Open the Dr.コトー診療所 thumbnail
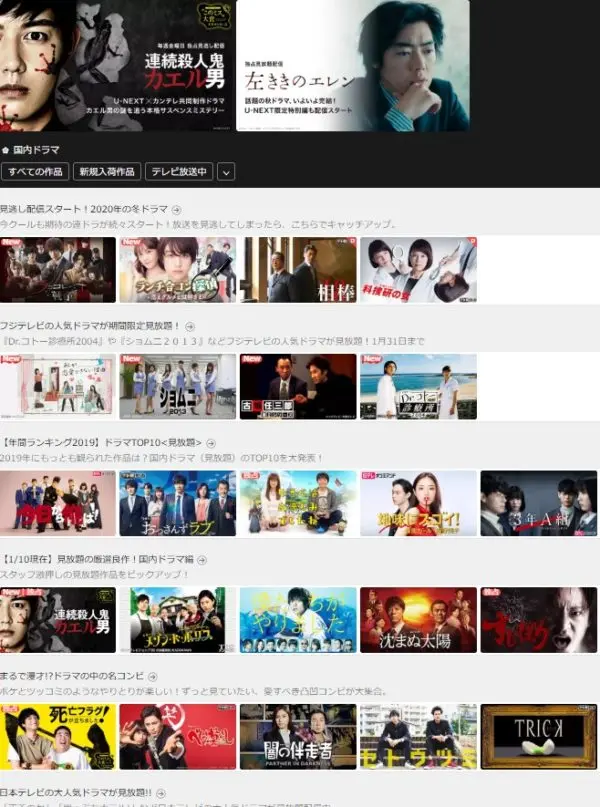Screen dimensions: 600x807 pos(419,387)
